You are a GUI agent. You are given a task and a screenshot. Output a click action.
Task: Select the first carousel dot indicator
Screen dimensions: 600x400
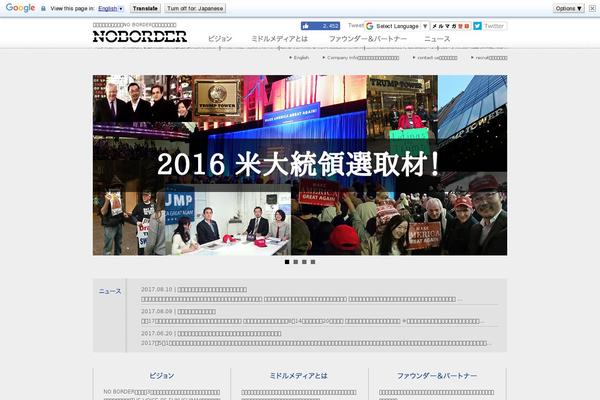tap(287, 262)
